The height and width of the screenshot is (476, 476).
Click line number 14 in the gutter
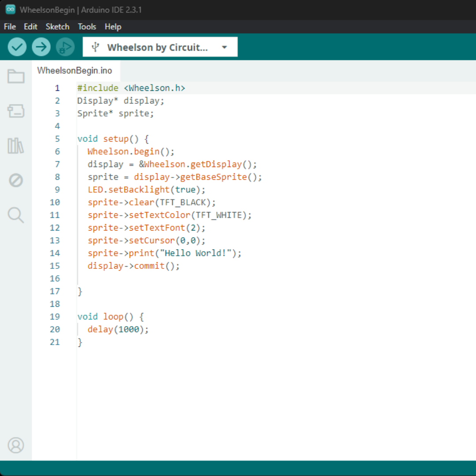tap(55, 253)
